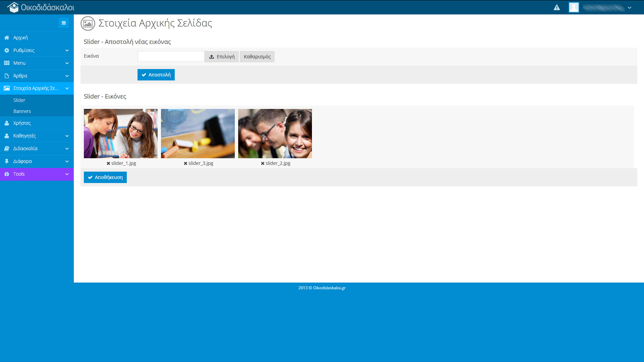Toggle sidebar with the hamburger button

pos(64,23)
